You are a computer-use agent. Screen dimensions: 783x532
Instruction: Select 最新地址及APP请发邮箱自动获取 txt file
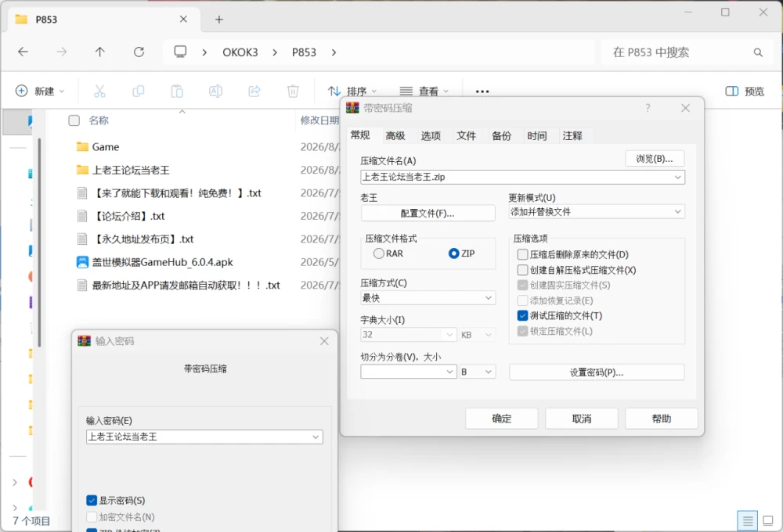(x=186, y=285)
